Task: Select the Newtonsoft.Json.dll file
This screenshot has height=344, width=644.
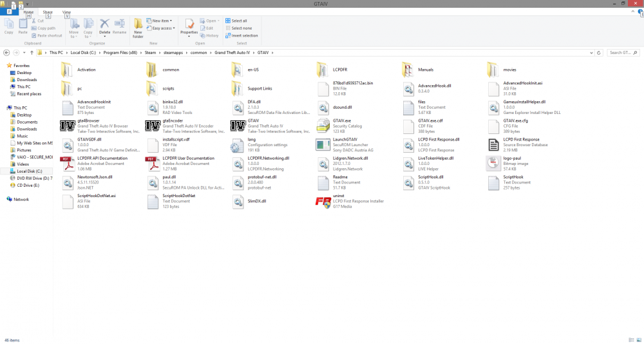Action: 87,182
